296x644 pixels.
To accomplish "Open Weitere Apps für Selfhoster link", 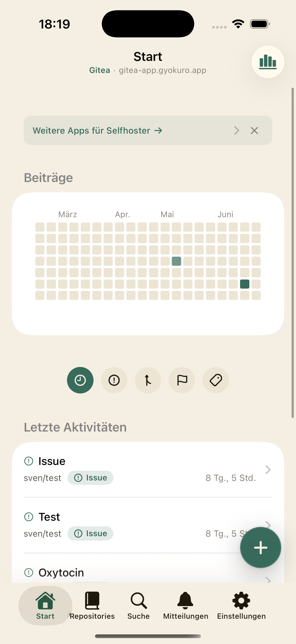I will pyautogui.click(x=97, y=130).
